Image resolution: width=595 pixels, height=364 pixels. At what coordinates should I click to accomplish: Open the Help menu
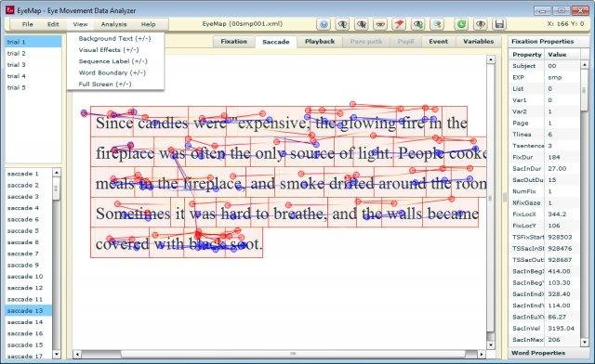(148, 24)
